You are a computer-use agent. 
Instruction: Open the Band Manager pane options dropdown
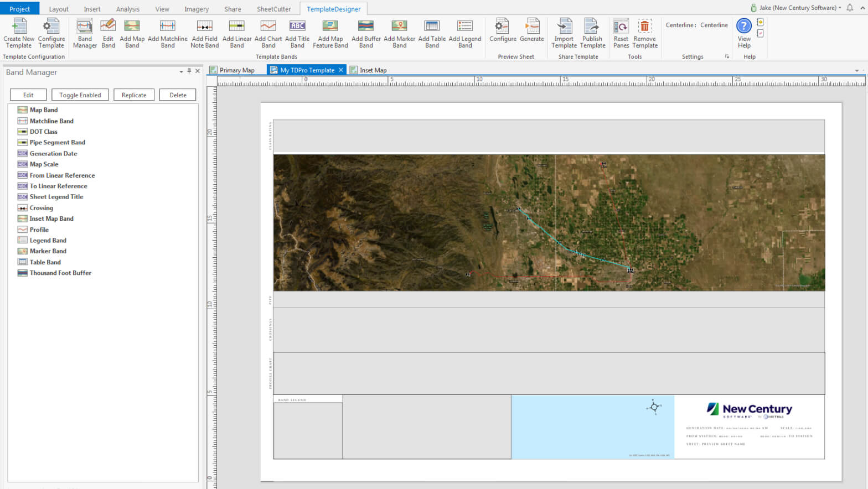pyautogui.click(x=181, y=71)
